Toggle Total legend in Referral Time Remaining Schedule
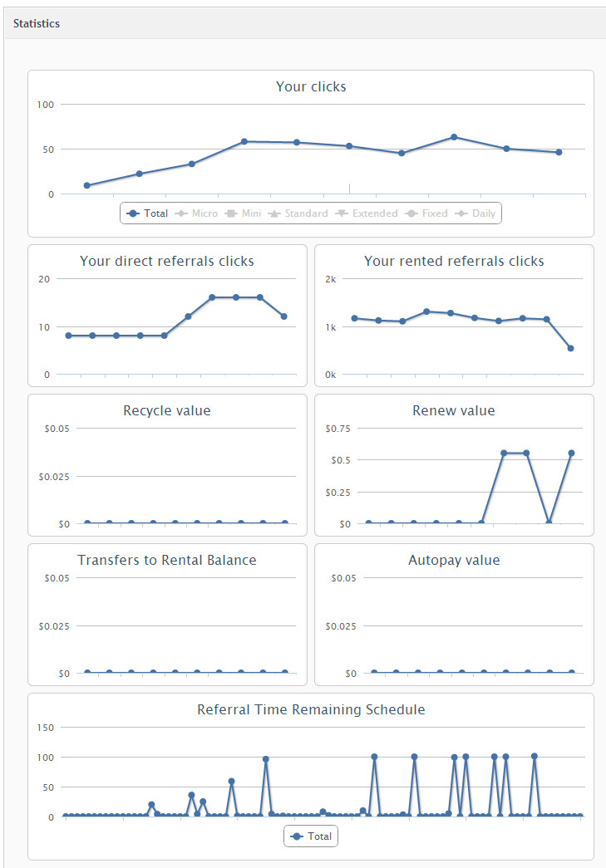This screenshot has width=606, height=868. click(311, 836)
